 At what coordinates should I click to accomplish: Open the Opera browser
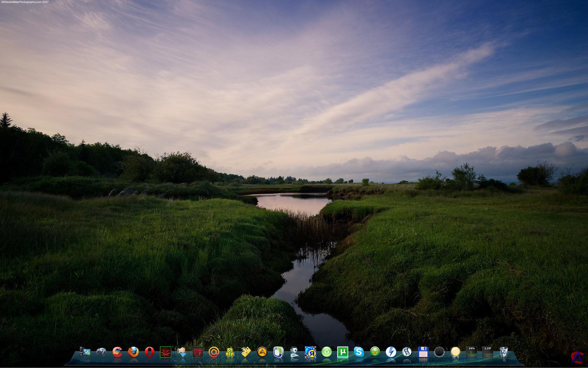tap(149, 352)
